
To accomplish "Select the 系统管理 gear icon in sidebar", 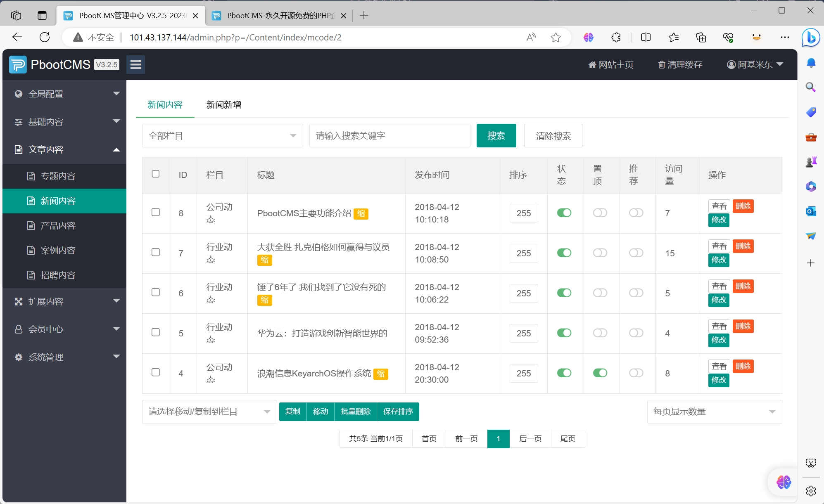I will pyautogui.click(x=18, y=357).
